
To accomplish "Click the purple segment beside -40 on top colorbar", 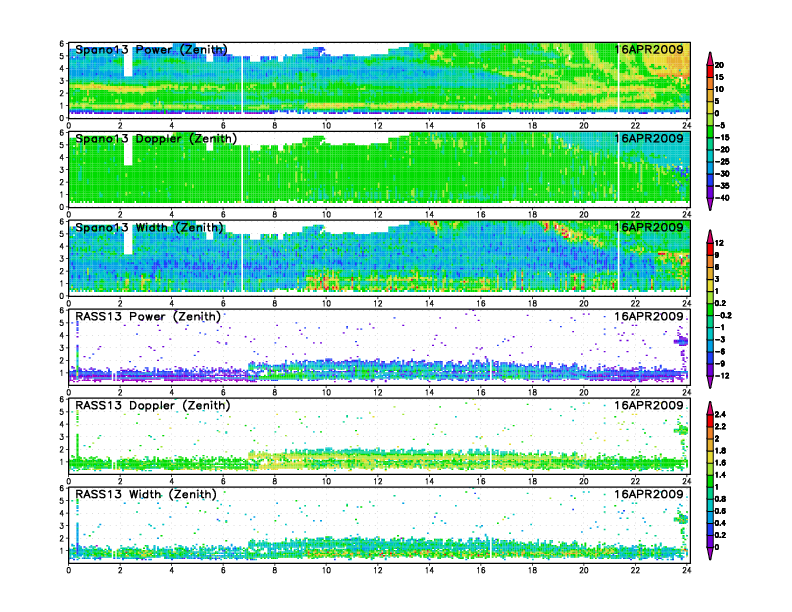I will [710, 192].
